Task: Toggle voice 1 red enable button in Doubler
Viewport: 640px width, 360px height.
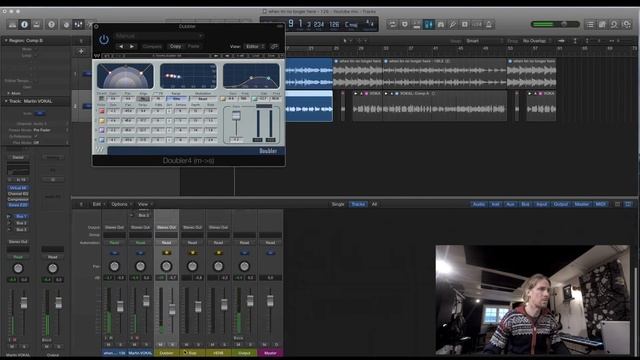Action: pyautogui.click(x=102, y=111)
